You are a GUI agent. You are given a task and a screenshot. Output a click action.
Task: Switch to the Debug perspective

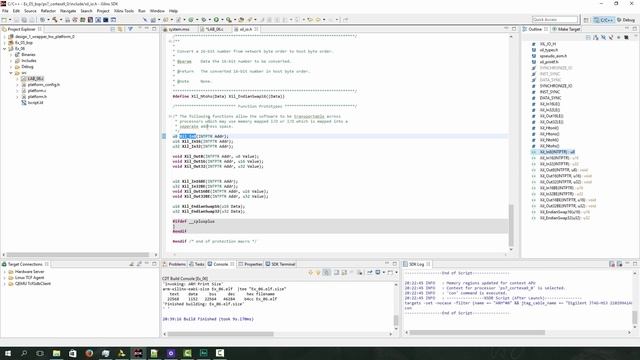626,20
